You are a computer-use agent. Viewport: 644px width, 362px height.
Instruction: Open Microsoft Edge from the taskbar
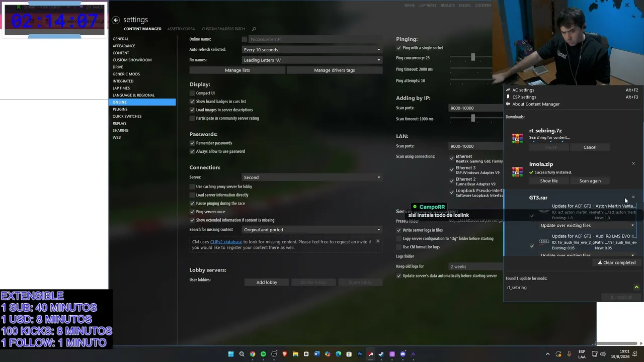coord(338,354)
